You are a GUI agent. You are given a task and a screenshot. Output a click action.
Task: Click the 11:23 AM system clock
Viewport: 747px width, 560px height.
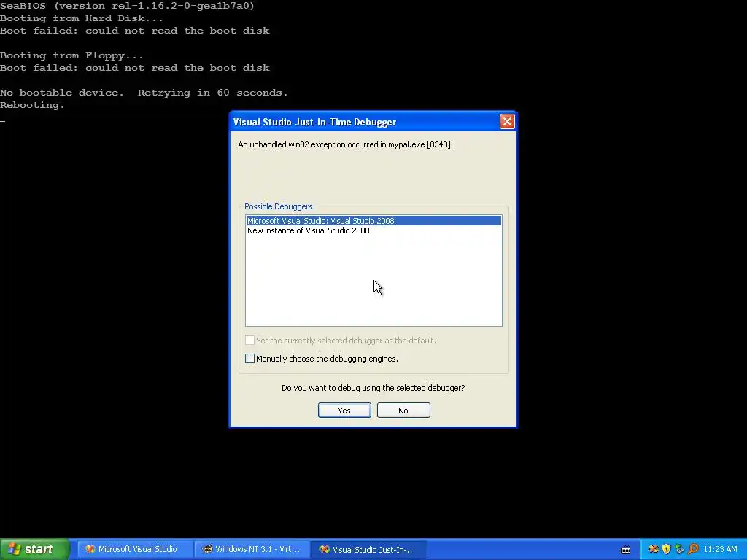pos(720,549)
